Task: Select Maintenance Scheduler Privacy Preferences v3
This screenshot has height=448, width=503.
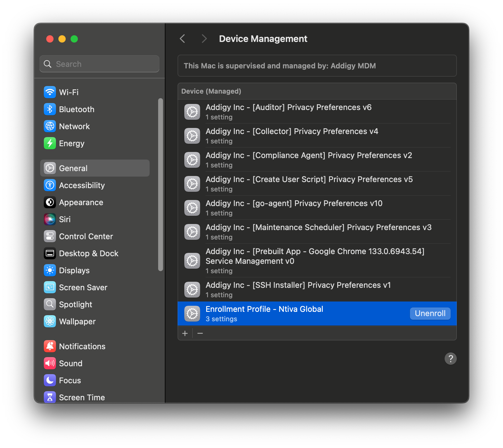Action: 317,232
